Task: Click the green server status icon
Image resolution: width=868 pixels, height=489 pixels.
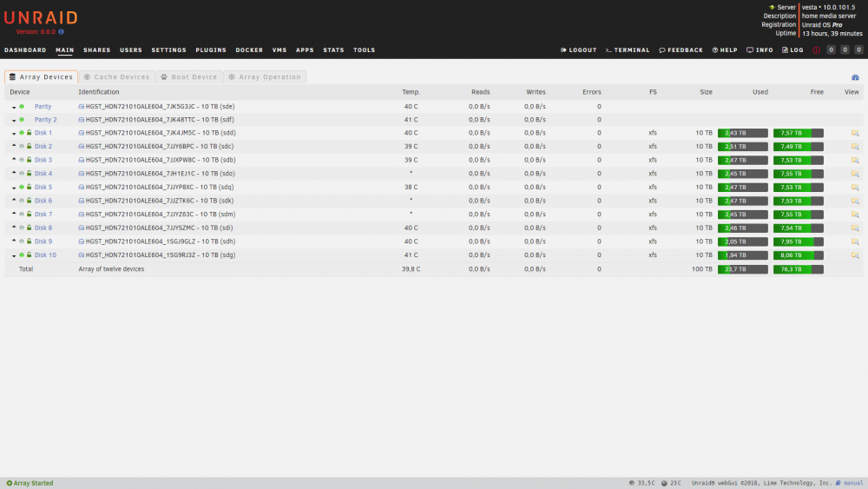Action: point(772,7)
